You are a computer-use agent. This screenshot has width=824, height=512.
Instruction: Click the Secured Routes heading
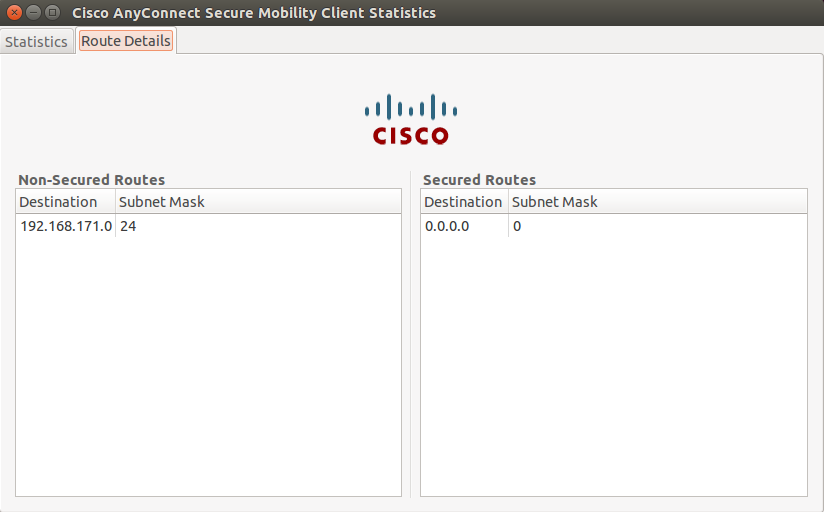[479, 180]
